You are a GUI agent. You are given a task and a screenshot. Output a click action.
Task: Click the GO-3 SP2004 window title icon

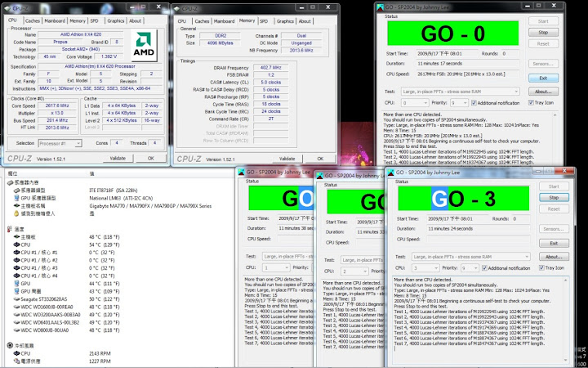coord(390,173)
